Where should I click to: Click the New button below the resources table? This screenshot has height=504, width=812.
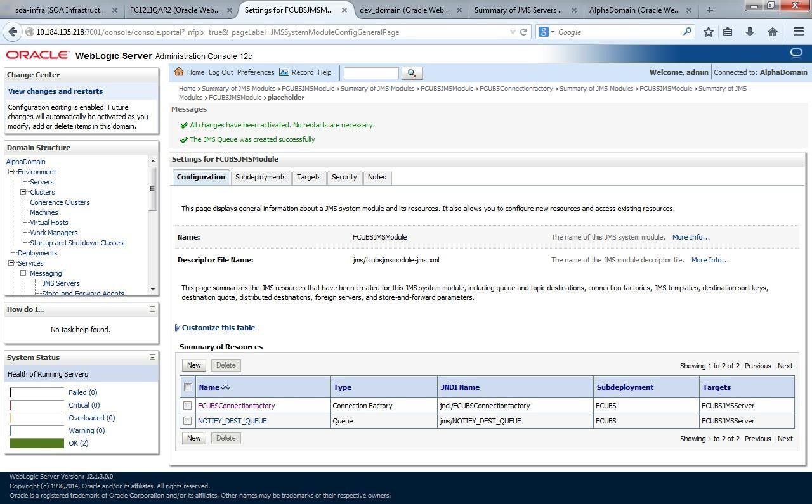tap(193, 438)
